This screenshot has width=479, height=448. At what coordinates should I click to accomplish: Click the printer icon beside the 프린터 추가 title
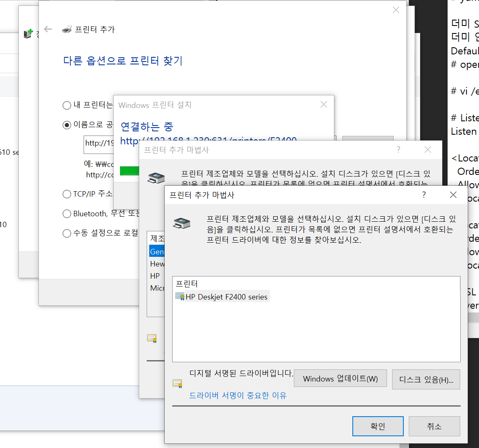pyautogui.click(x=66, y=29)
